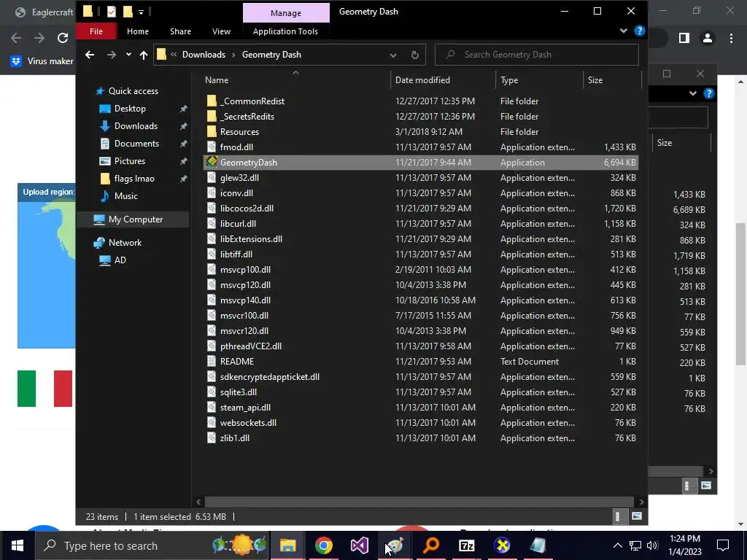
Task: Open Visual Studio from taskbar
Action: pyautogui.click(x=359, y=545)
